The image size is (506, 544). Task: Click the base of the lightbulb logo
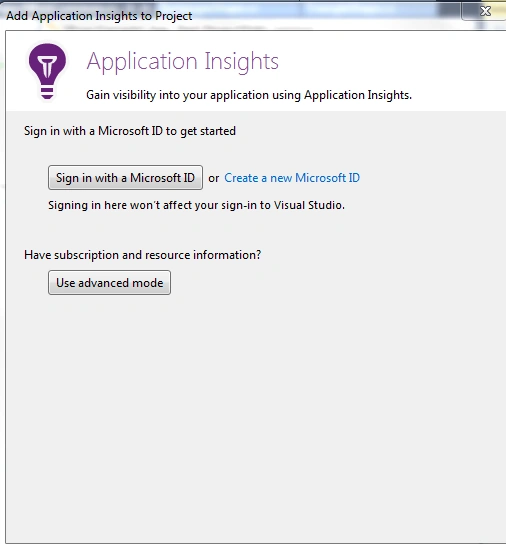[x=47, y=93]
